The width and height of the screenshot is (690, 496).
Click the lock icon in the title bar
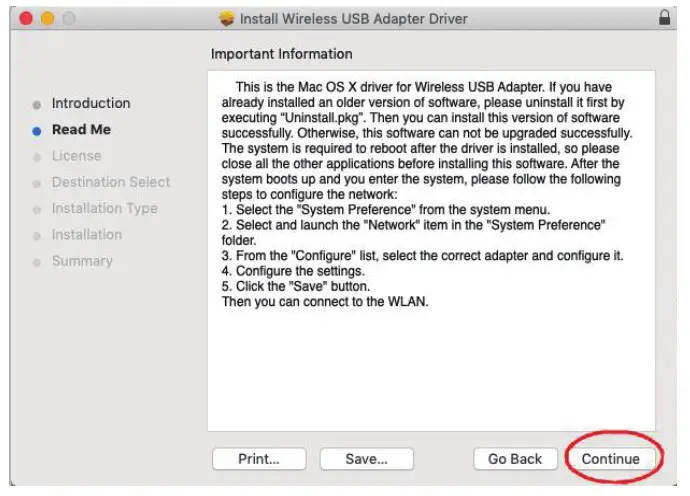pyautogui.click(x=665, y=18)
